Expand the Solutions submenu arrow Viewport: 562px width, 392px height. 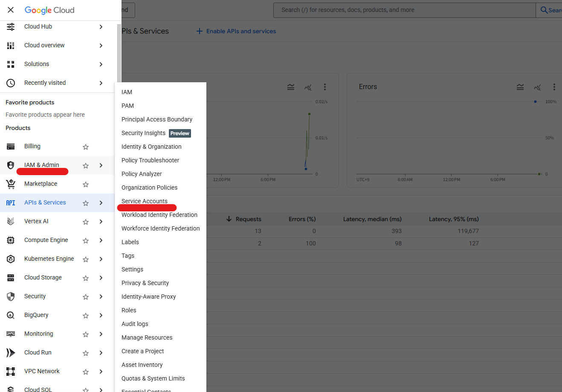coord(101,64)
